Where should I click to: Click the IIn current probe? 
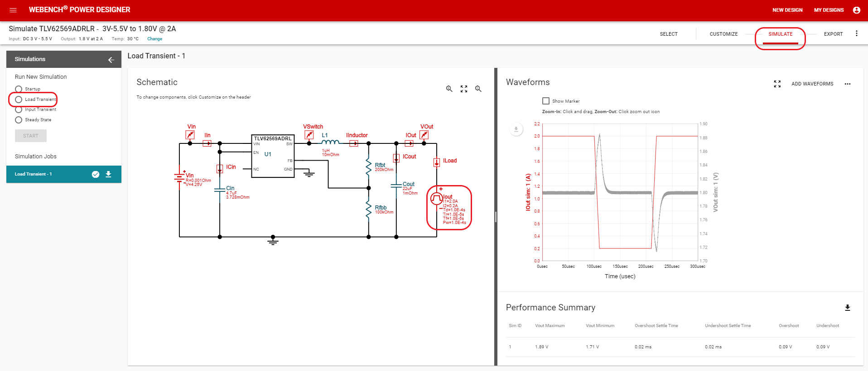pyautogui.click(x=207, y=143)
